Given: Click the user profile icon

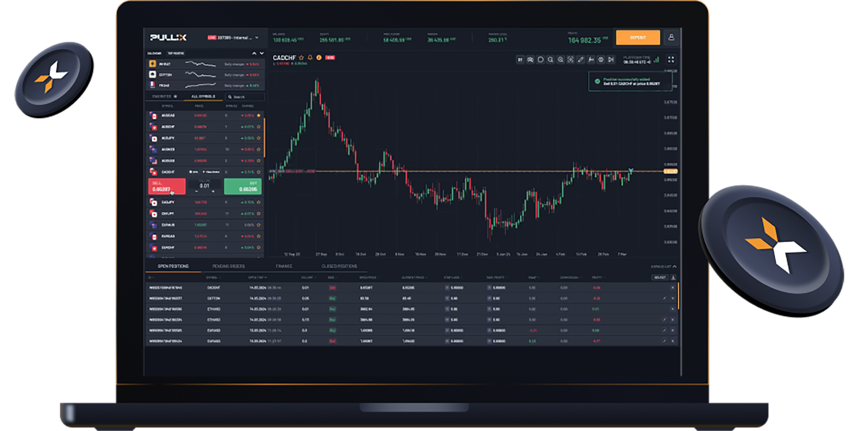Looking at the screenshot, I should [671, 38].
